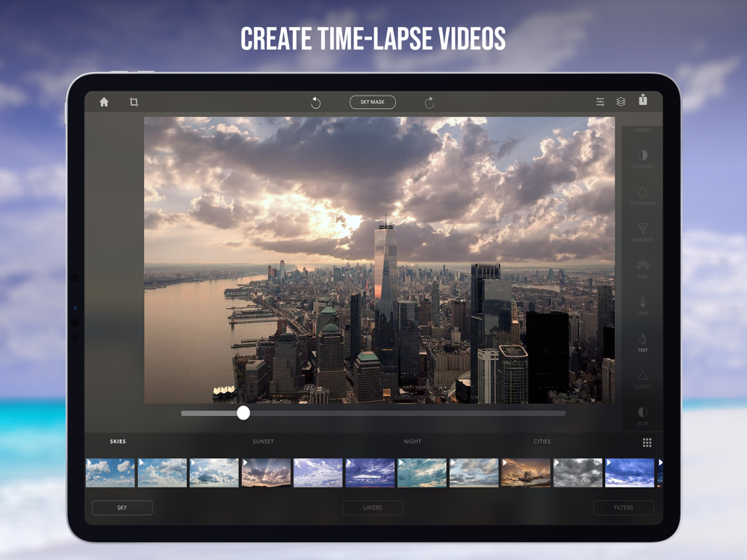The height and width of the screenshot is (560, 747).
Task: Select the Clarity adjustment
Action: (x=642, y=379)
